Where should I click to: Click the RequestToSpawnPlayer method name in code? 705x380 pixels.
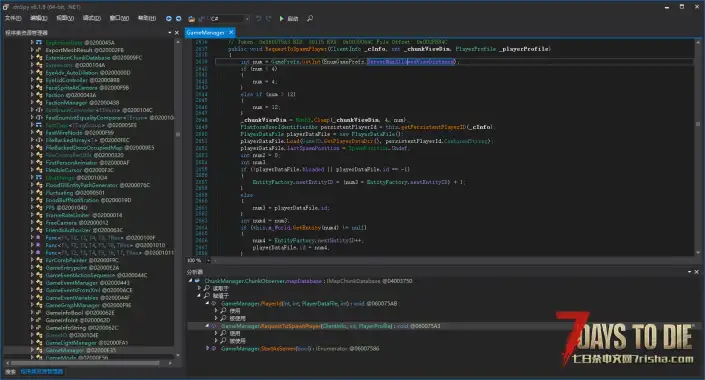[296, 49]
